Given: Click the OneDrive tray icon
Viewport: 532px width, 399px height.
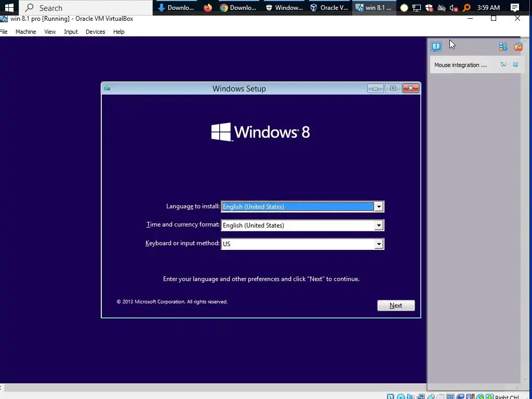Looking at the screenshot, I should coord(442,8).
